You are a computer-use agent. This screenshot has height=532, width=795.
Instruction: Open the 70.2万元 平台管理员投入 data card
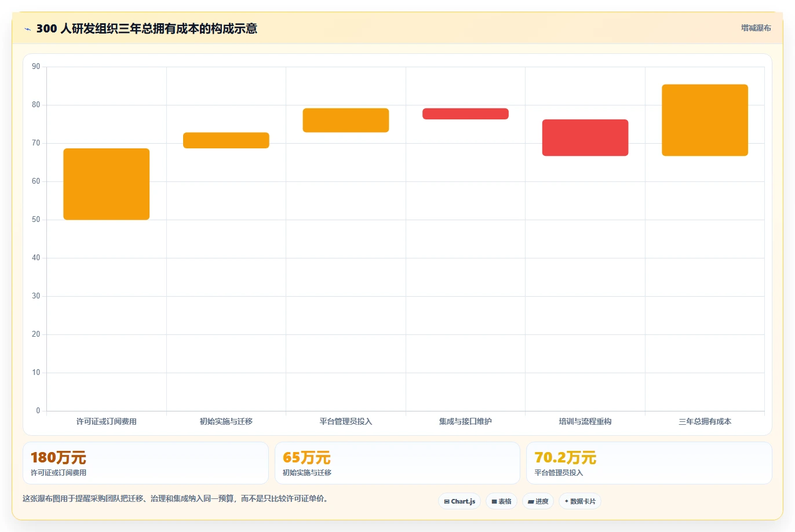point(649,463)
